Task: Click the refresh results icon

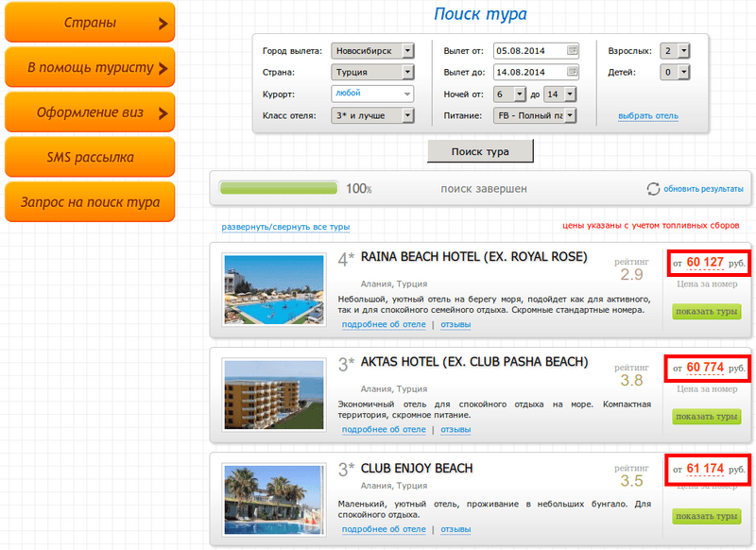Action: (x=653, y=189)
